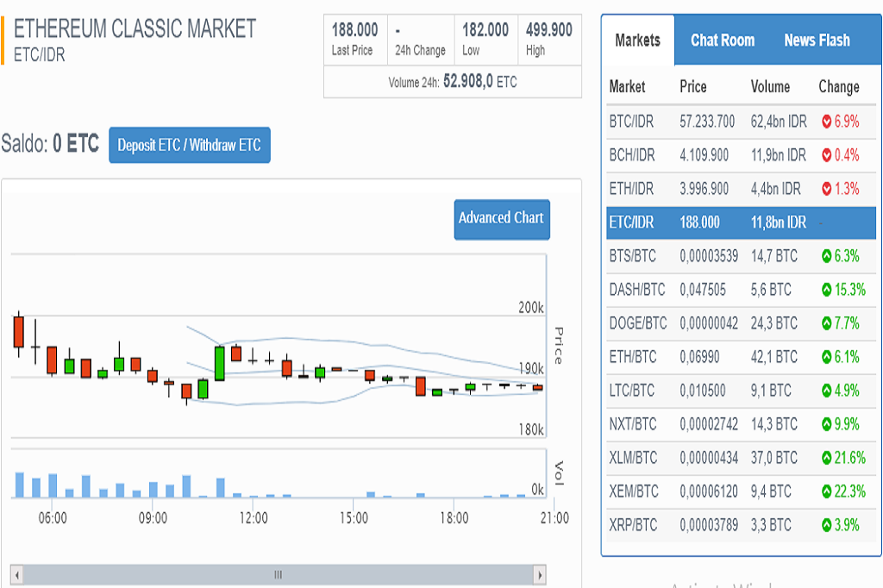Click the green up arrow in BTS/BTC row

coord(826,256)
